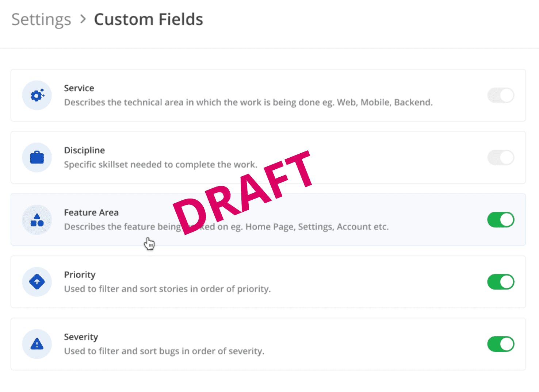Disable the Feature Area toggle
The image size is (539, 392).
pos(501,220)
